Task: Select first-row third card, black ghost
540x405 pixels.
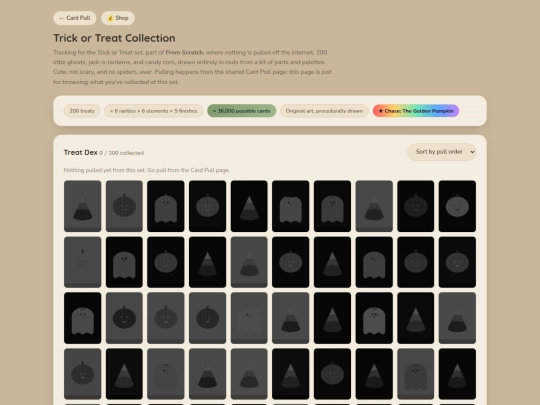Action: (166, 206)
